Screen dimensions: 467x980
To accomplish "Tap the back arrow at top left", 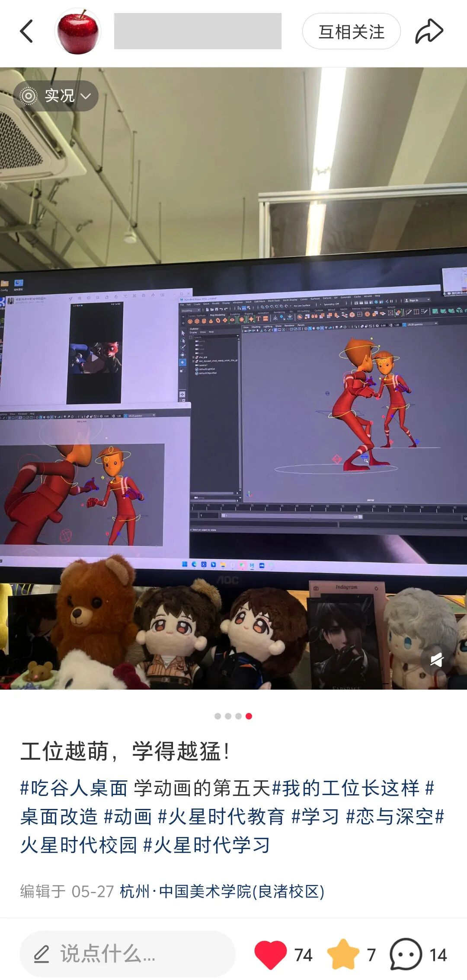I will pos(26,32).
